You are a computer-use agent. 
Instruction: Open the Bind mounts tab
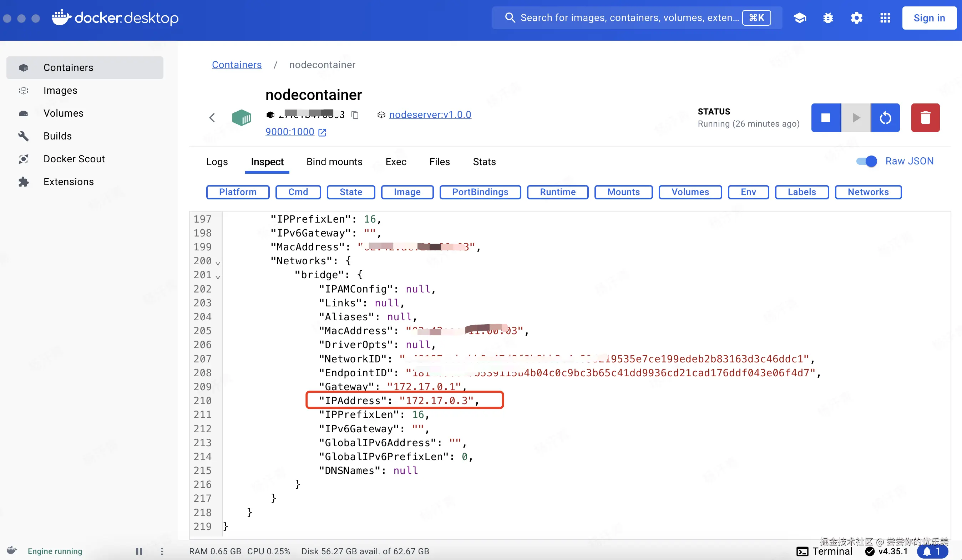click(334, 162)
